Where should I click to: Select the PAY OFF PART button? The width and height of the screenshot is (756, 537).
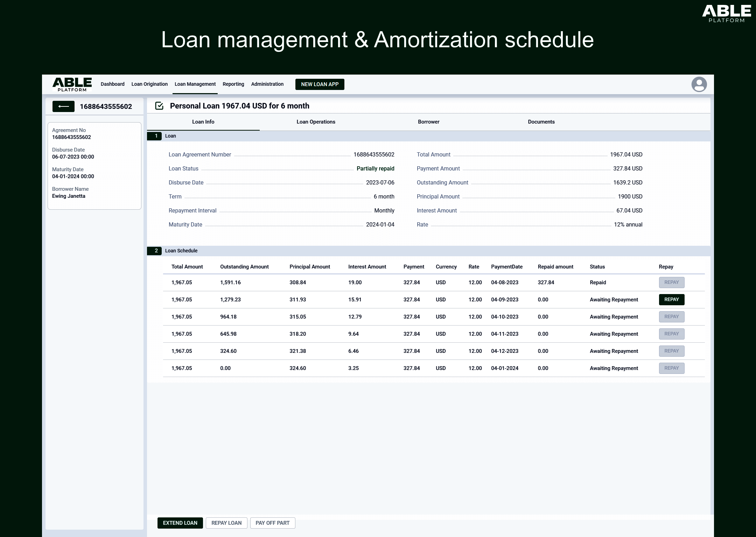[272, 523]
